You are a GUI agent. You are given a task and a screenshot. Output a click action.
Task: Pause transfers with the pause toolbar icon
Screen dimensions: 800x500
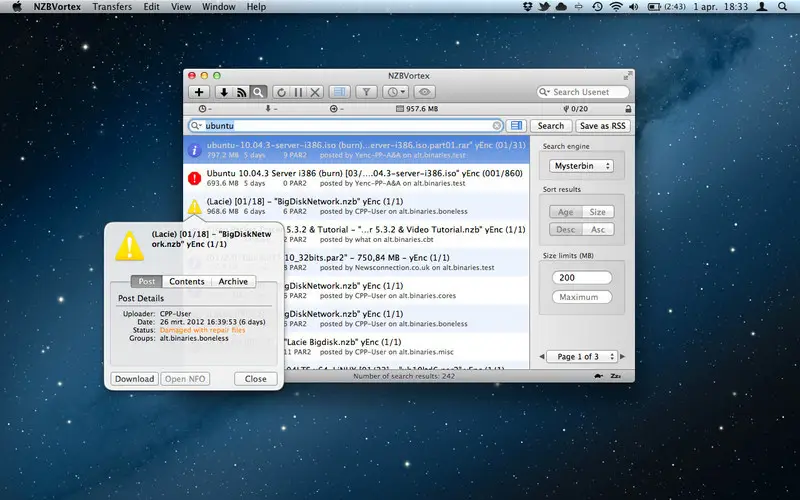(x=298, y=92)
